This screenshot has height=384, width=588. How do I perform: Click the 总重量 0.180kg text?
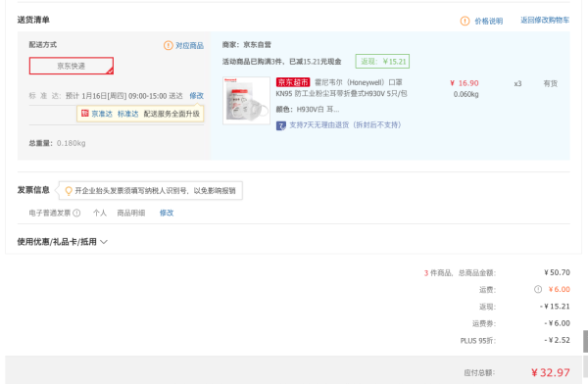tap(58, 143)
